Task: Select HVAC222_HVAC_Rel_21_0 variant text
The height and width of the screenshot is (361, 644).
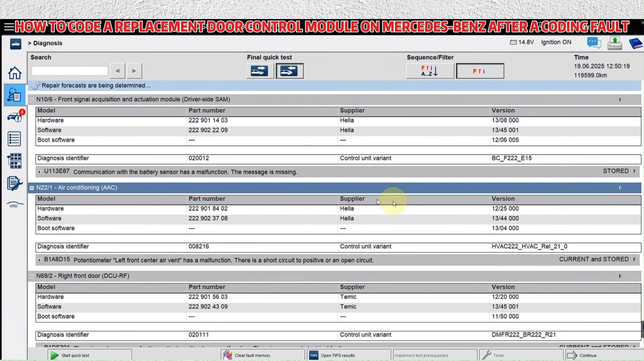Action: [529, 247]
